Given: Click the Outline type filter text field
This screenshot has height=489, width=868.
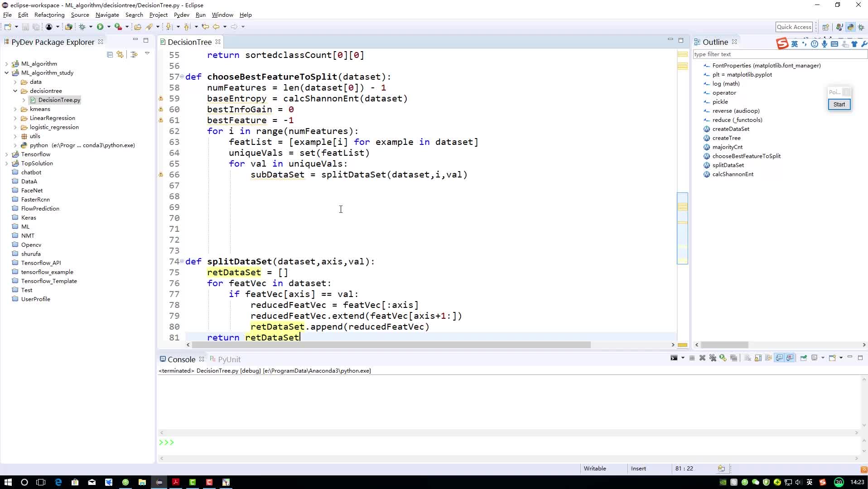Looking at the screenshot, I should 780,54.
